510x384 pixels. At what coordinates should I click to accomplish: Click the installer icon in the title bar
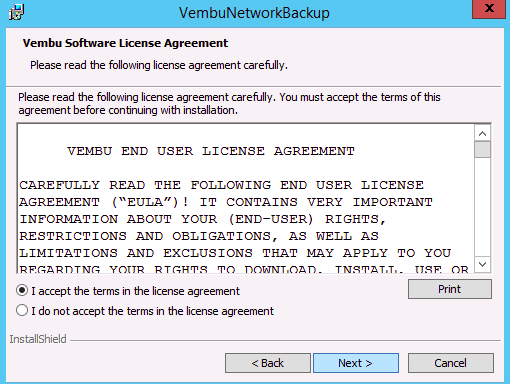16,12
